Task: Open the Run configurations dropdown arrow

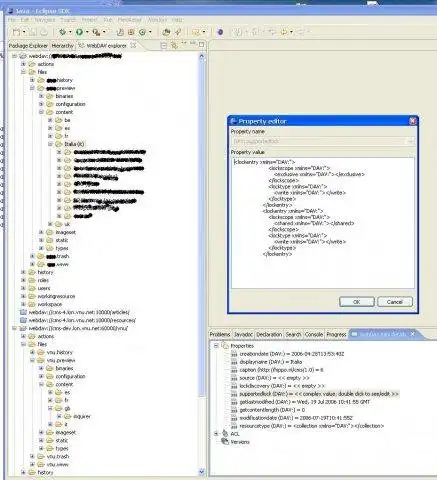Action: [87, 32]
